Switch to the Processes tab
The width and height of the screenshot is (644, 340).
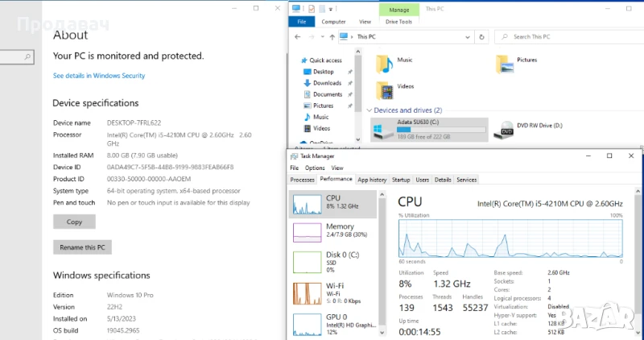click(302, 180)
